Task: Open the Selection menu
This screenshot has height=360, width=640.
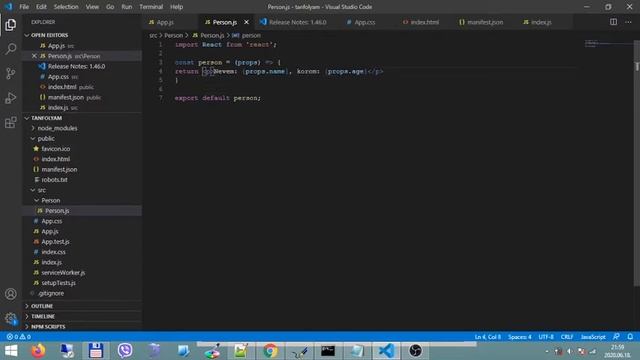Action: pyautogui.click(x=66, y=7)
